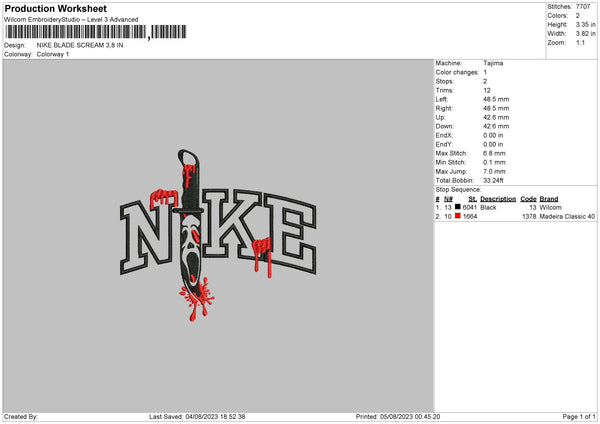This screenshot has height=424, width=600.
Task: Click the 'N#' column header
Action: [x=448, y=199]
